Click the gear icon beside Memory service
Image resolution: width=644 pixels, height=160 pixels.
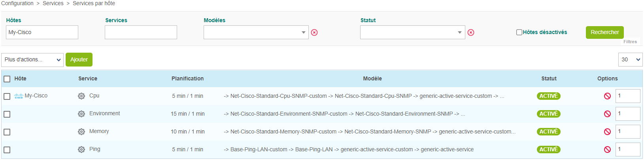point(81,131)
